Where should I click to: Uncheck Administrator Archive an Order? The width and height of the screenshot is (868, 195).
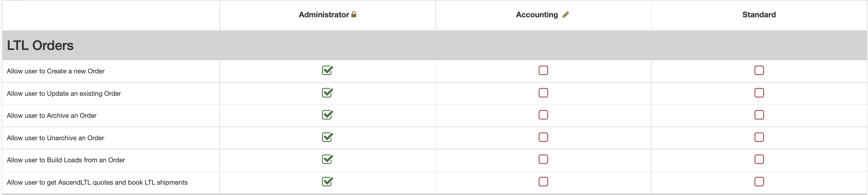click(x=327, y=115)
